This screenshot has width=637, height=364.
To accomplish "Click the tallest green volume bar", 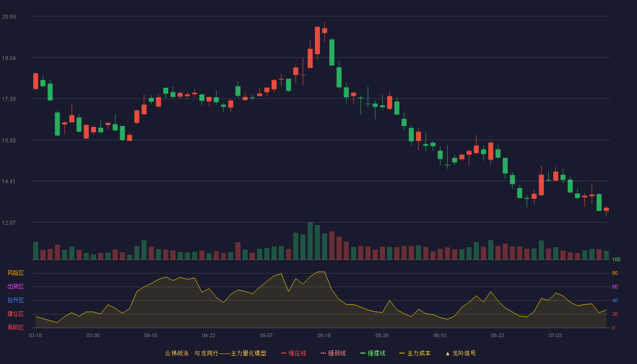I will coord(310,241).
